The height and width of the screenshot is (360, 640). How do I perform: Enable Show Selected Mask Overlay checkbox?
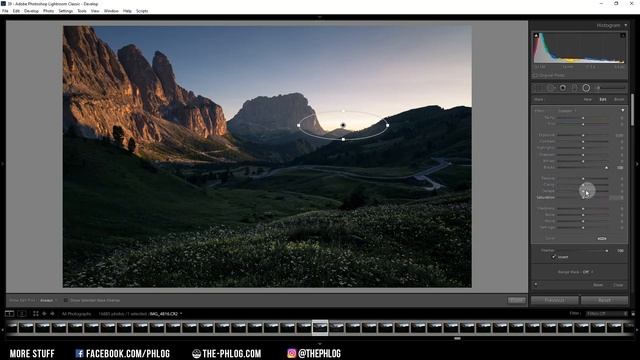[66, 300]
